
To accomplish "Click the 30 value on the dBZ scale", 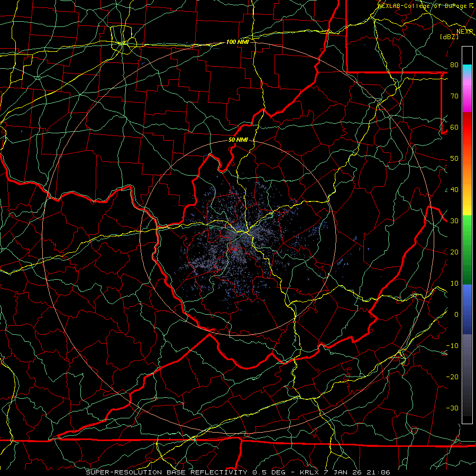I will point(454,221).
